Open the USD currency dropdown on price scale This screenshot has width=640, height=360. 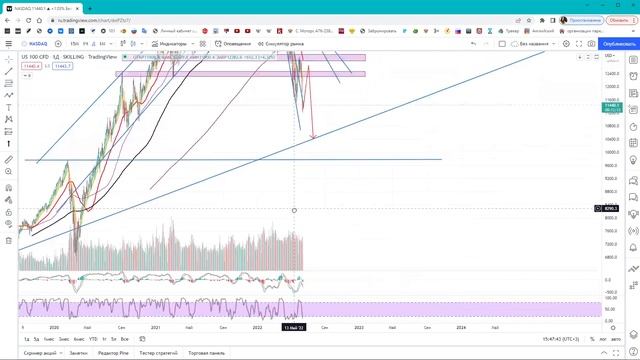(610, 56)
